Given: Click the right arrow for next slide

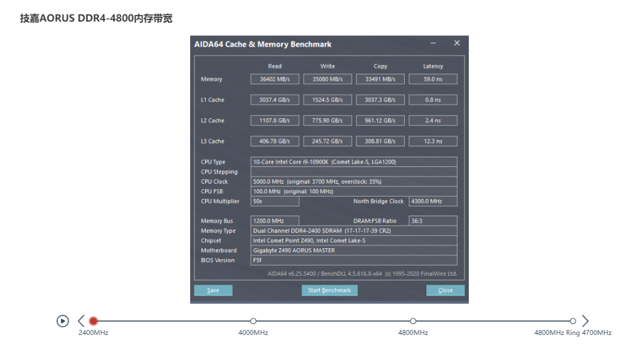Looking at the screenshot, I should pyautogui.click(x=585, y=321).
